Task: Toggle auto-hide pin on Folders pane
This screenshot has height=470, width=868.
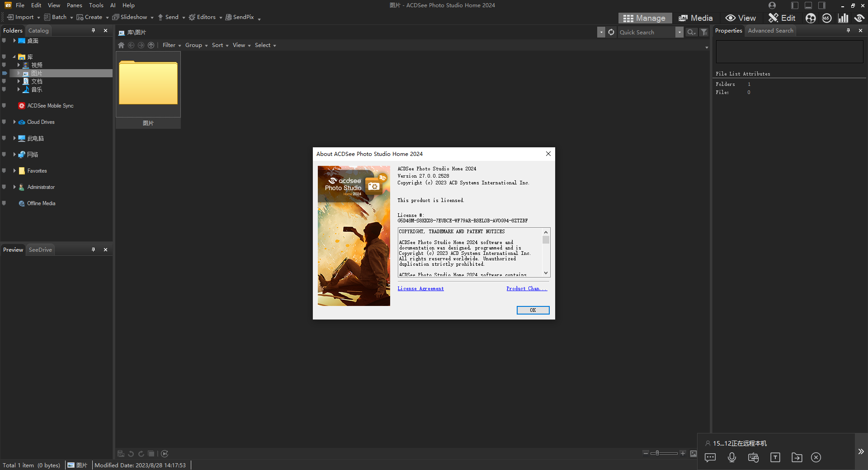Action: coord(94,31)
